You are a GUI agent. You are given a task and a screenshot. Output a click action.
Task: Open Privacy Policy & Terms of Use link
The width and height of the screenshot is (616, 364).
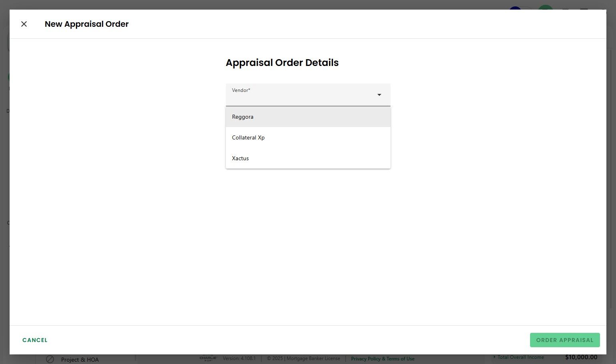(x=383, y=359)
